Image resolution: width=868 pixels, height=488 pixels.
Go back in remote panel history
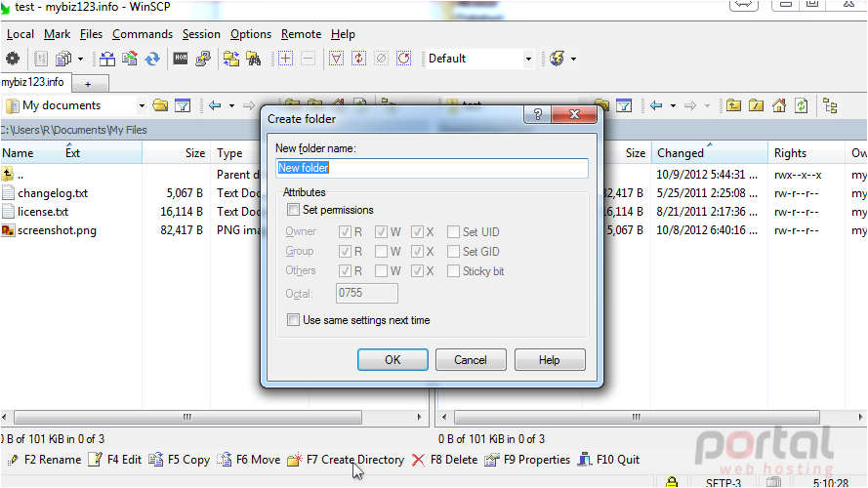[x=656, y=105]
